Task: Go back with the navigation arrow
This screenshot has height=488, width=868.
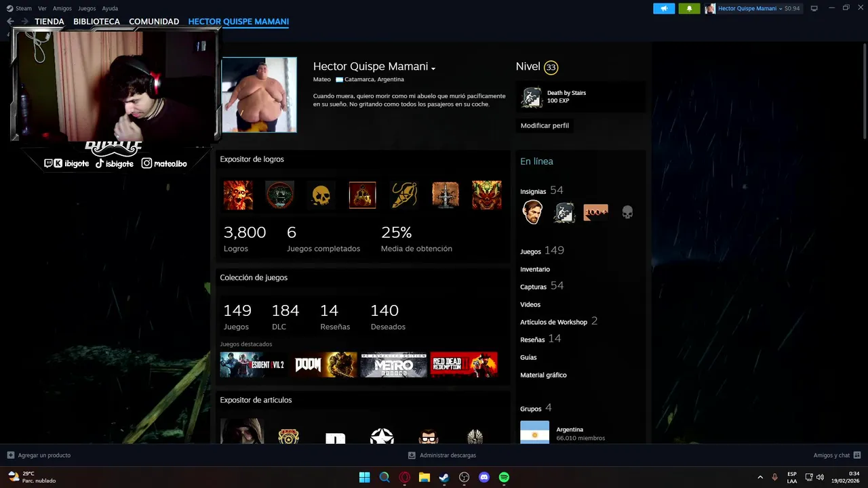Action: tap(10, 22)
